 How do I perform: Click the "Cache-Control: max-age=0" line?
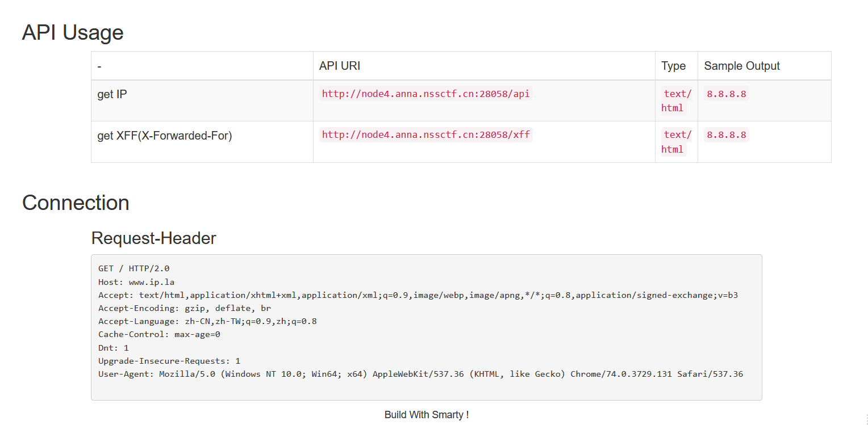(159, 334)
